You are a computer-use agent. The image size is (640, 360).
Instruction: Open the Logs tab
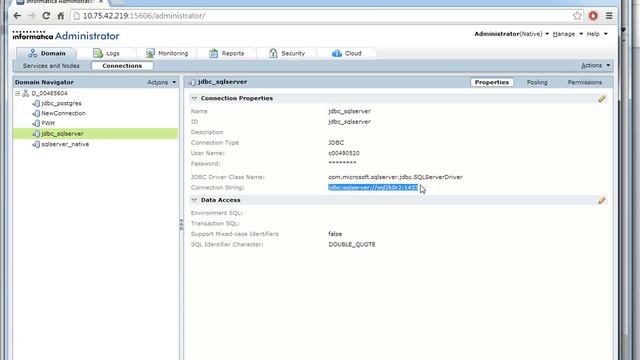click(x=106, y=53)
